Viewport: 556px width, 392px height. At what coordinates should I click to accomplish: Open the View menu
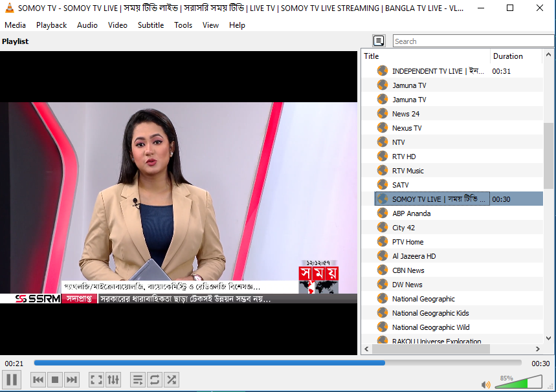tap(210, 25)
